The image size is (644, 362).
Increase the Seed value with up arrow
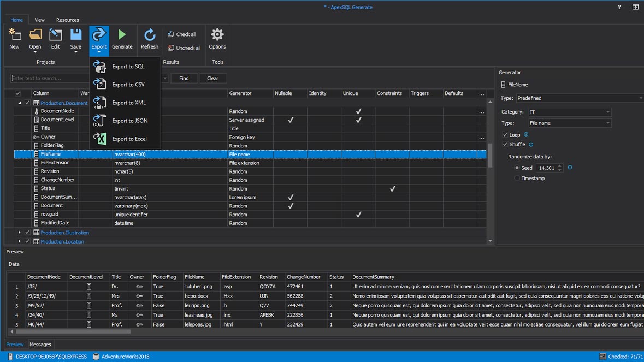tap(559, 166)
